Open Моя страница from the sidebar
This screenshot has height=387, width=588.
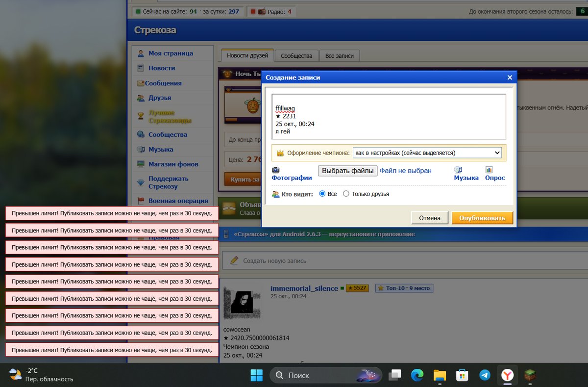tap(171, 53)
